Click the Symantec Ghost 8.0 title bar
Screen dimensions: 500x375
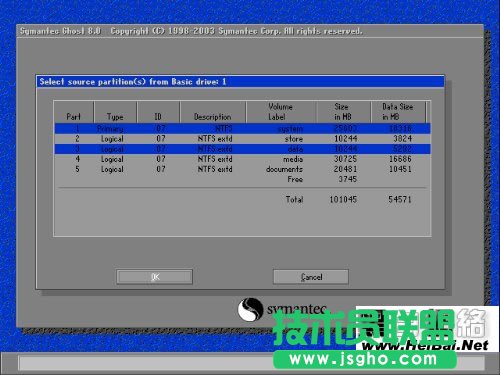pos(250,31)
